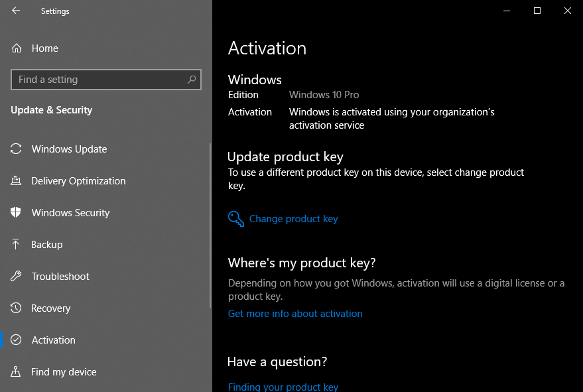Image resolution: width=583 pixels, height=392 pixels.
Task: Click the 'Depending on how you got Windows' paragraph
Action: 397,290
